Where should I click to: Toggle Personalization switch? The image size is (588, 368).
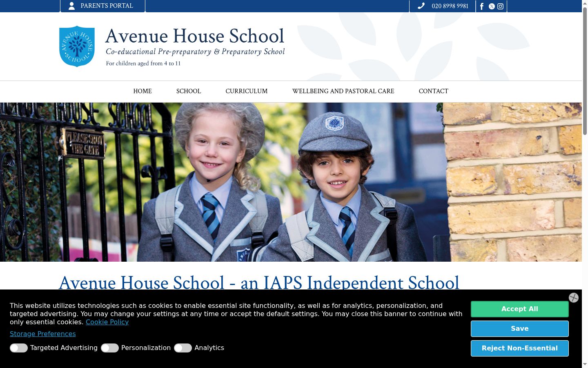click(x=110, y=348)
